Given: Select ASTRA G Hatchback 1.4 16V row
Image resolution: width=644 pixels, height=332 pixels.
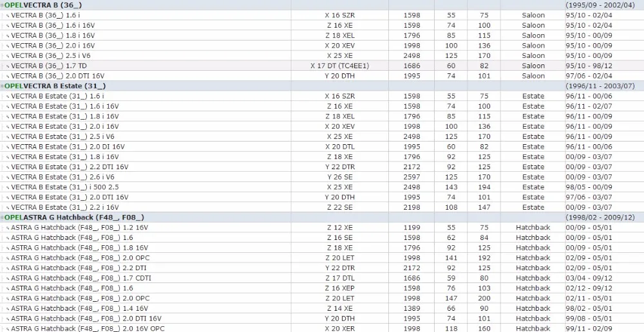Looking at the screenshot, I should pos(322,308).
